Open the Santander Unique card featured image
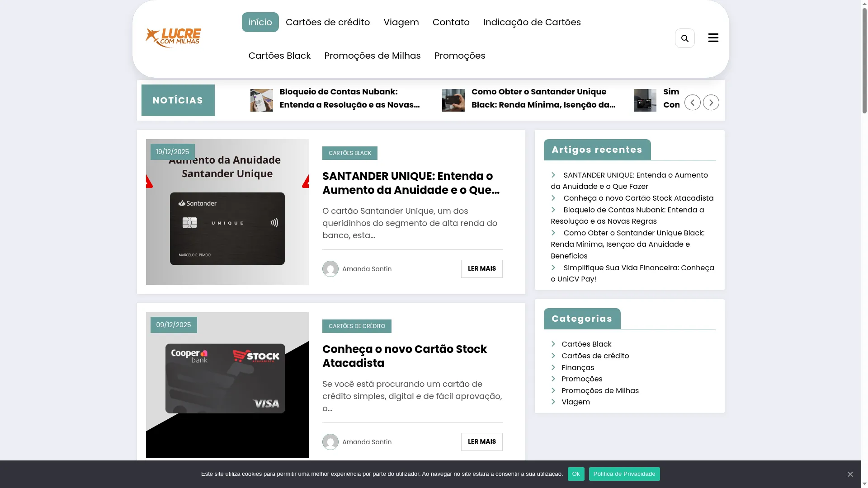 pyautogui.click(x=227, y=212)
